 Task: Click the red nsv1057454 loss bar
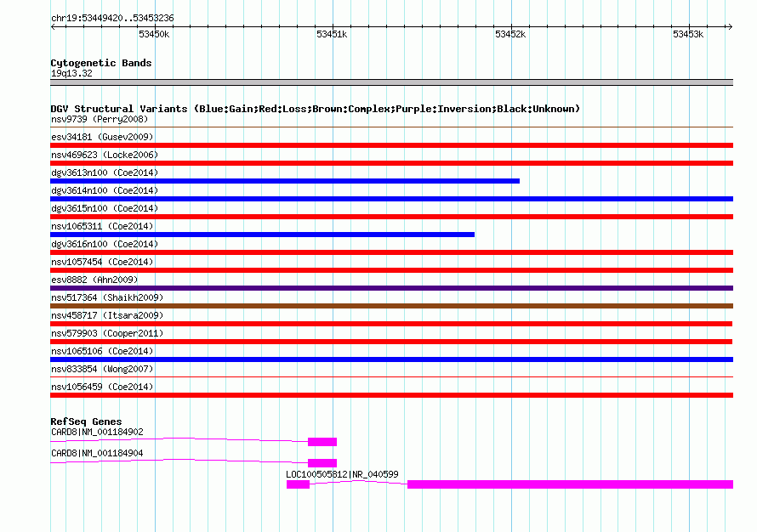click(391, 270)
